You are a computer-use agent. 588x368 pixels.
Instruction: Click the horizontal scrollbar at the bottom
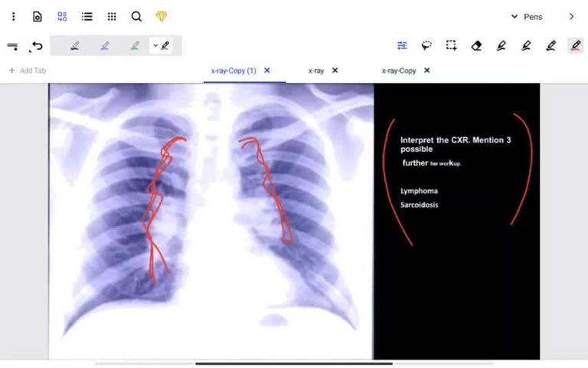[294, 363]
